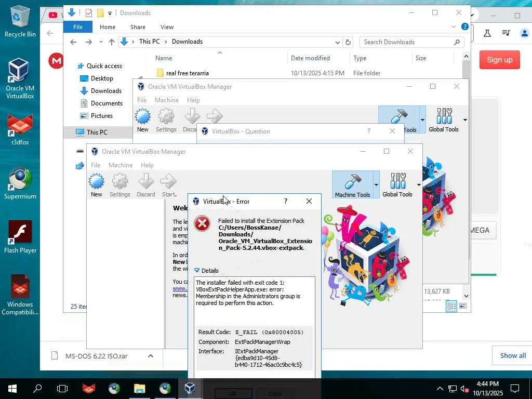
Task: Expand the Machine Tools dropdown arrow in the front Manager
Action: [376, 185]
